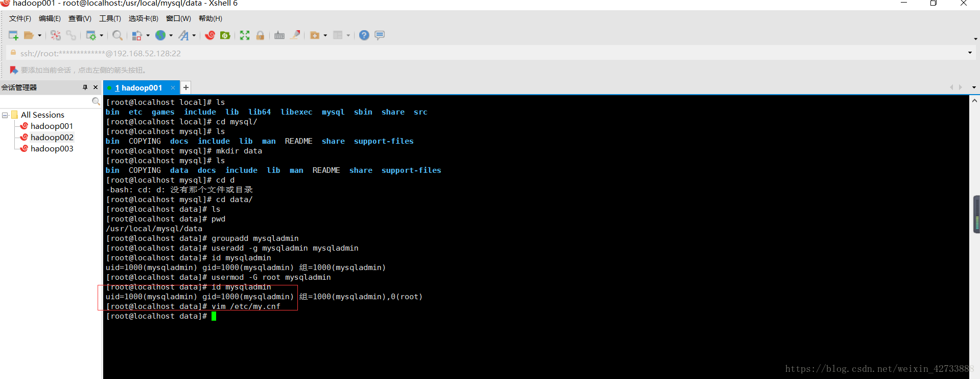Open Help with the question mark icon
This screenshot has height=379, width=980.
tap(364, 35)
